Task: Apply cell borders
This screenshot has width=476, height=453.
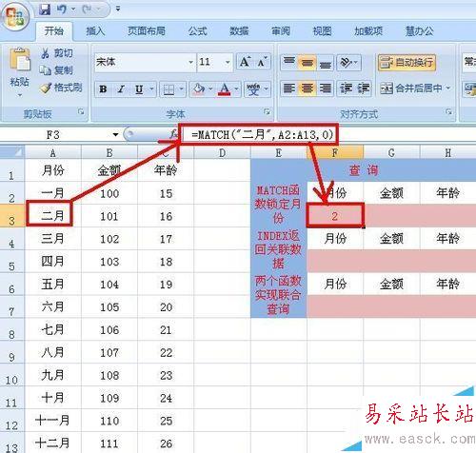Action: tap(169, 89)
